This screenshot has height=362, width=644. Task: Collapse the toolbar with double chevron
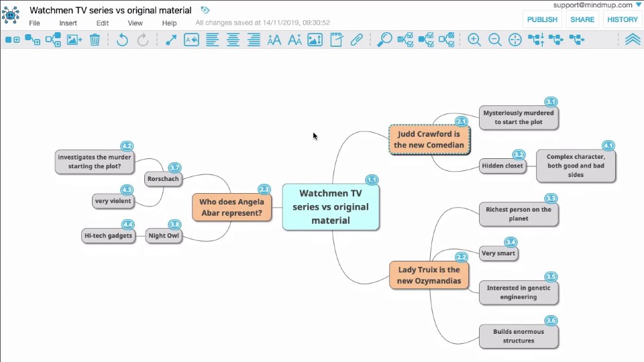pos(632,40)
